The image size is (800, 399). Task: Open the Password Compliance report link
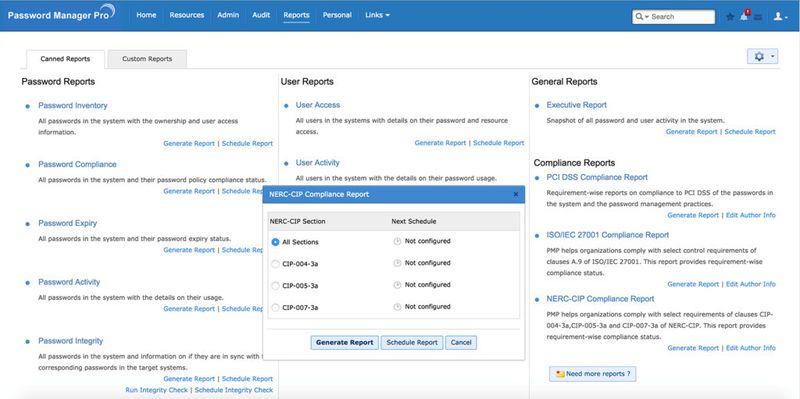(78, 164)
